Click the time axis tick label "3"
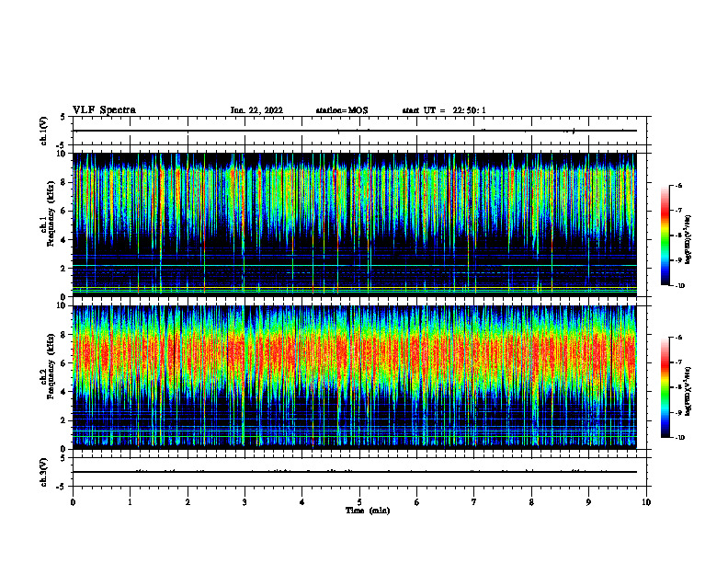 (x=245, y=502)
